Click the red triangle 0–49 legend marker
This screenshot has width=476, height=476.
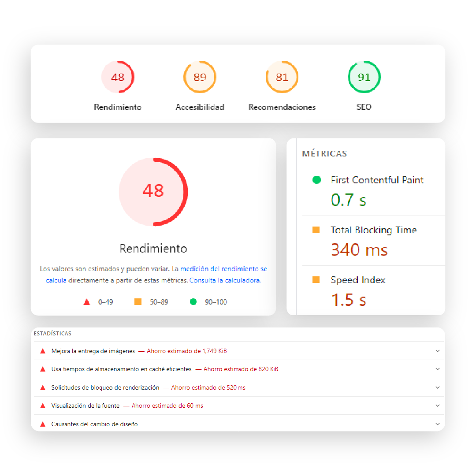(x=87, y=302)
